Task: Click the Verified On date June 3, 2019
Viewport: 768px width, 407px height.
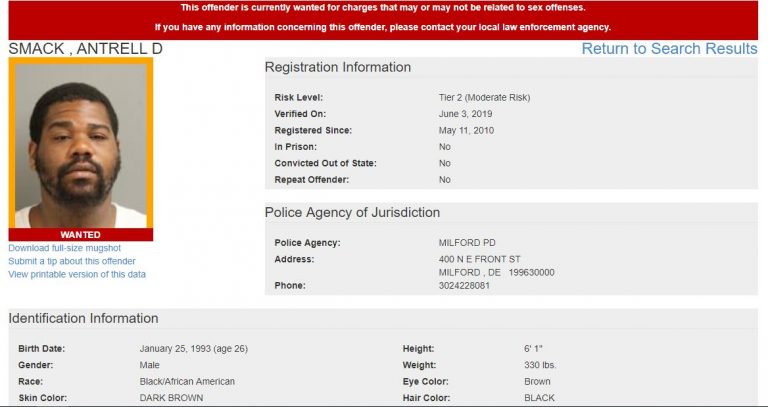Action: click(x=466, y=114)
